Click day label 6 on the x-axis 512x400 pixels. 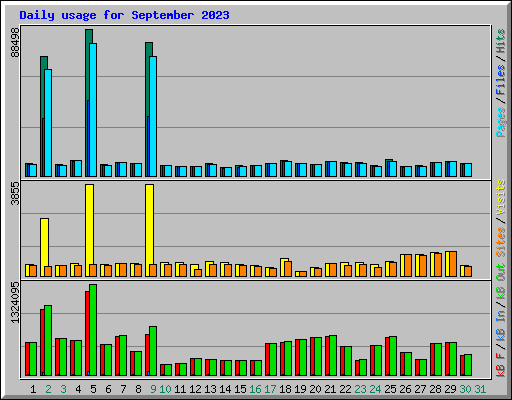[x=108, y=389]
